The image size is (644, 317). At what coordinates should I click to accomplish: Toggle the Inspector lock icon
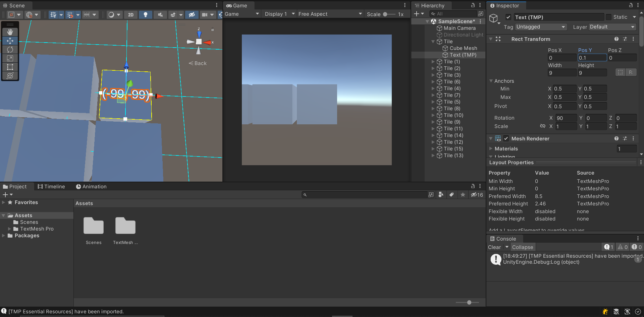631,5
